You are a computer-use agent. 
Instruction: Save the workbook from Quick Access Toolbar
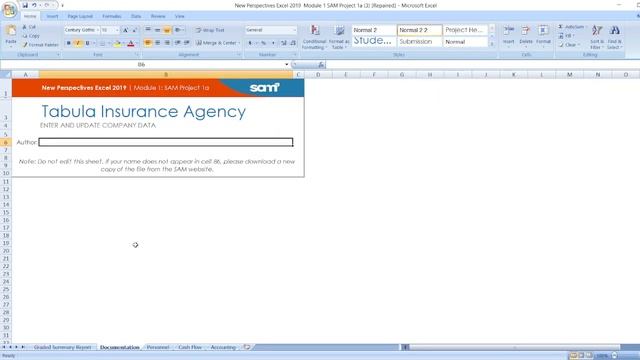[x=25, y=5]
